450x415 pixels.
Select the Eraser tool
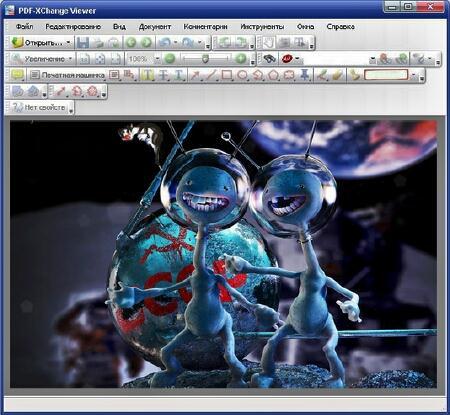338,75
